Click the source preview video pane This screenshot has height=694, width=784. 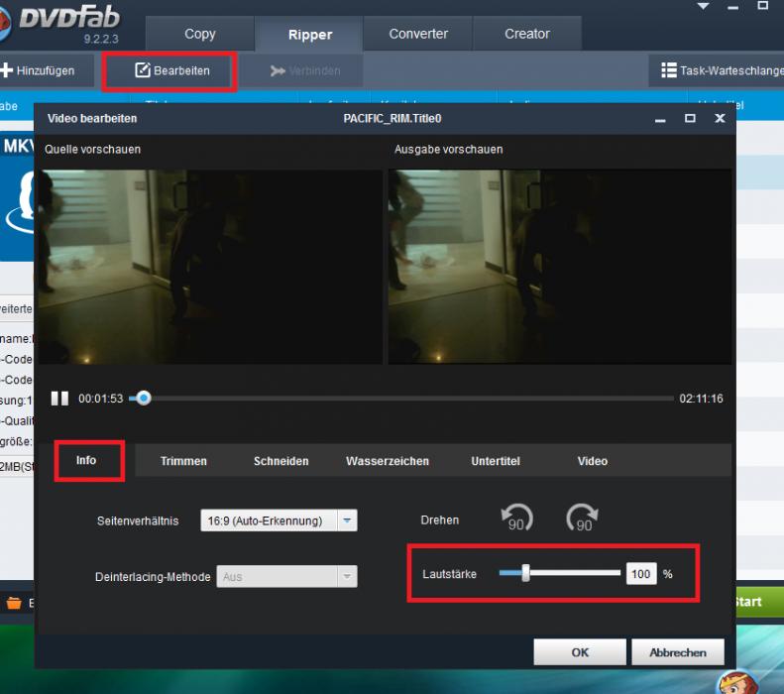(x=210, y=267)
